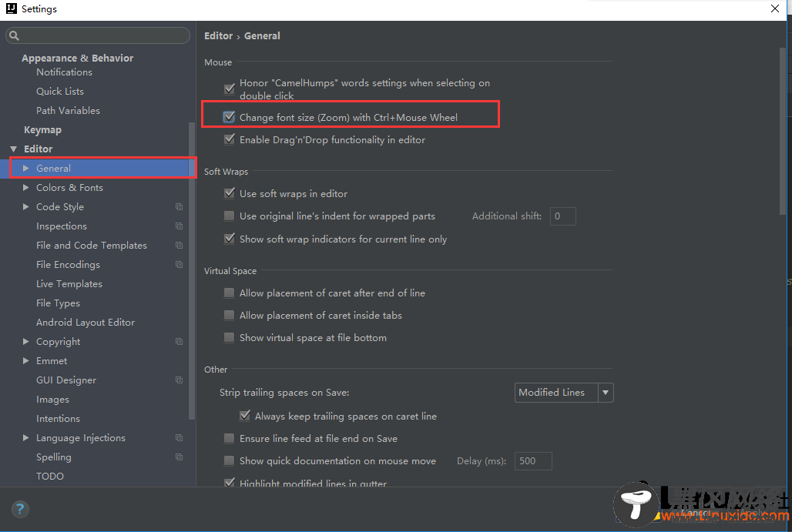
Task: Toggle Change font size with Ctrl+Mouse Wheel
Action: pyautogui.click(x=230, y=117)
